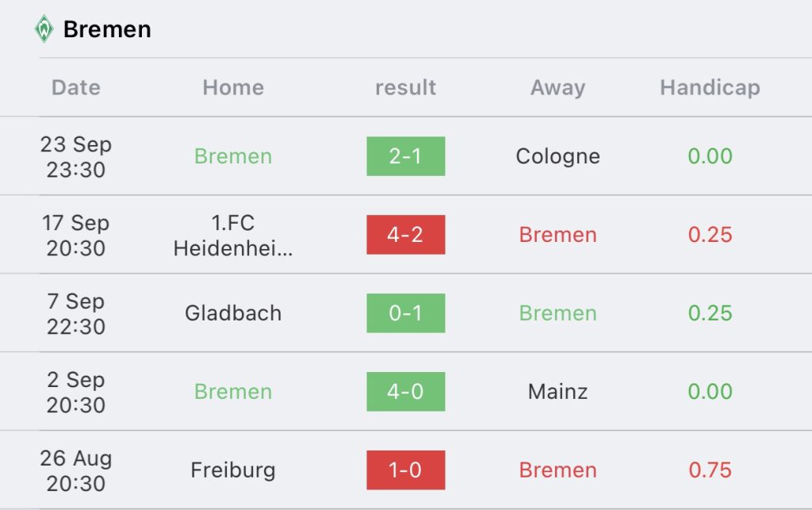Open the Bremen team title
The image size is (812, 510).
click(107, 30)
